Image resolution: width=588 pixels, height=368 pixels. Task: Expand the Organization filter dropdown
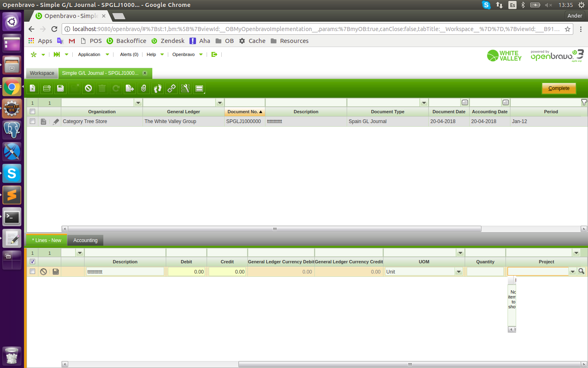coord(138,103)
